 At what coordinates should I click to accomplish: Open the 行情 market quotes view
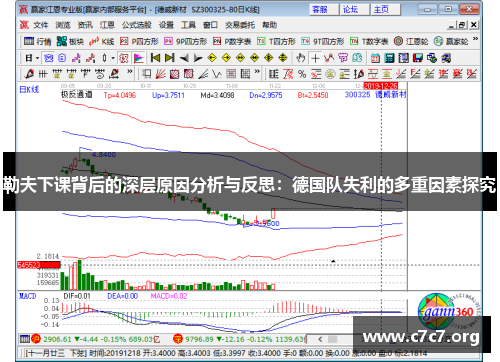click(37, 41)
